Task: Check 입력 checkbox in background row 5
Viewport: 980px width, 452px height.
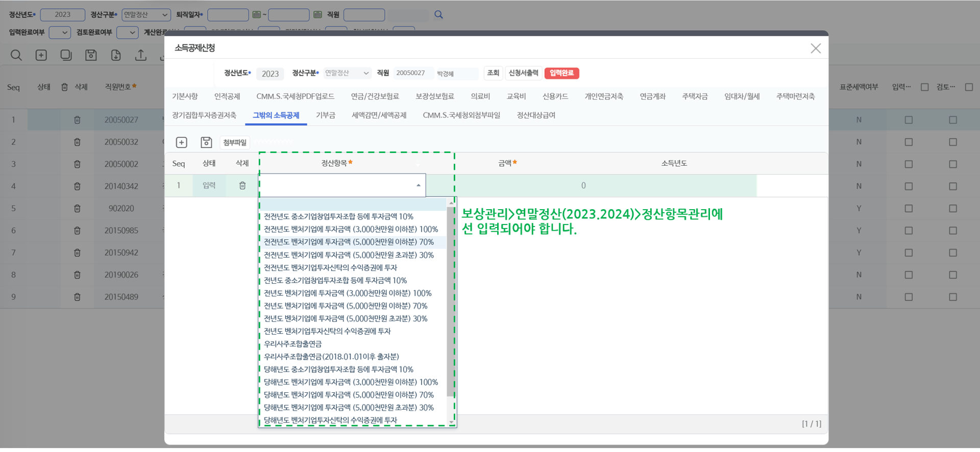Action: (909, 208)
